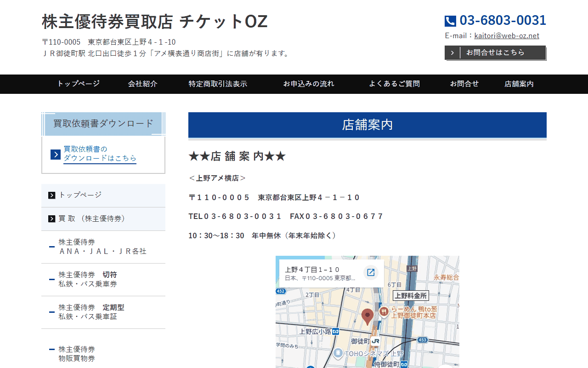Click the phone icon beside 03-6803-0031
588x368 pixels.
click(450, 21)
